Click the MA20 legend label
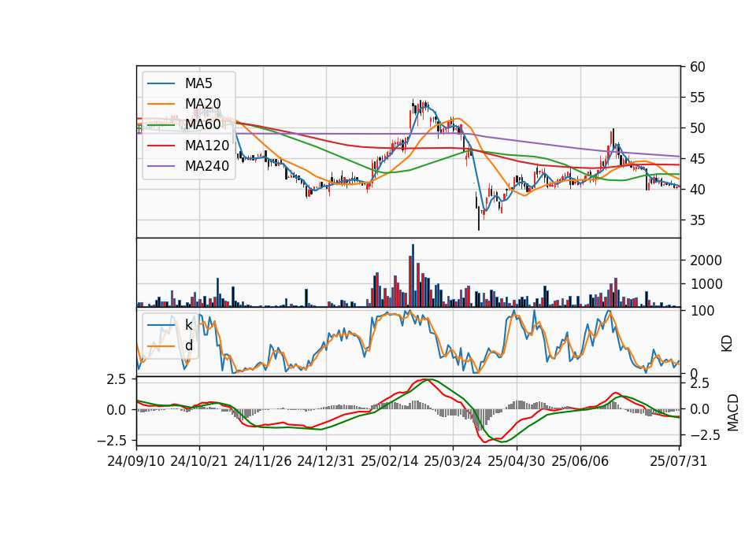Image resolution: width=756 pixels, height=543 pixels. tap(202, 104)
